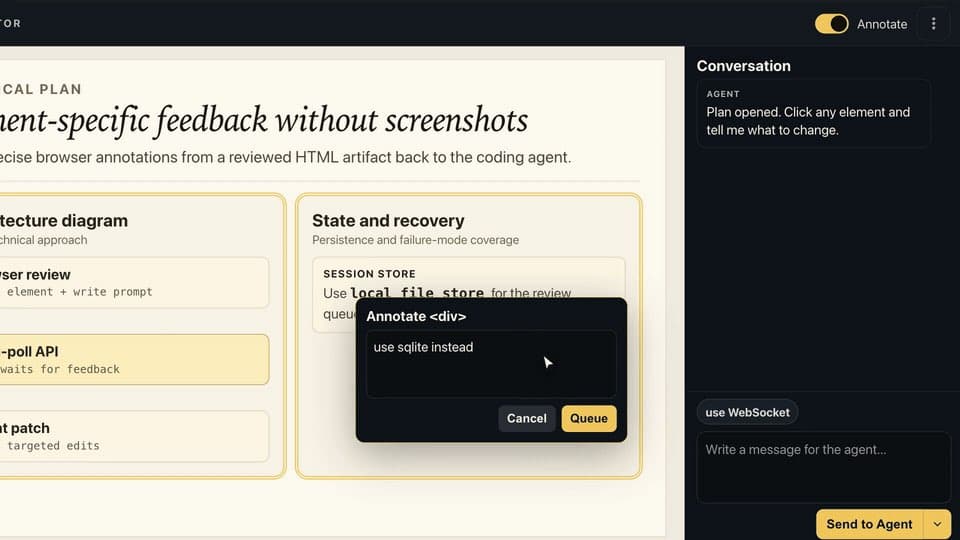The image size is (960, 540).
Task: Click the 'Conversation' panel heading
Action: pyautogui.click(x=743, y=66)
